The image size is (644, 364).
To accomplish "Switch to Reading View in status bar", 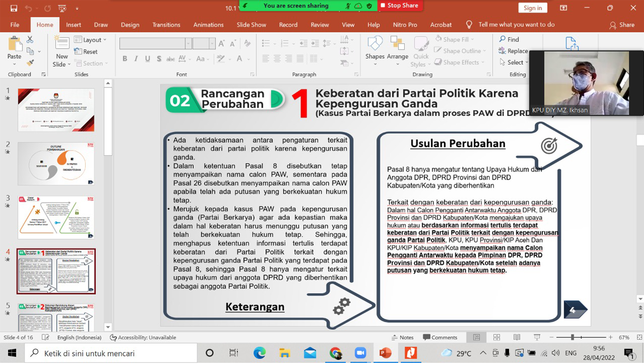I will 517,338.
